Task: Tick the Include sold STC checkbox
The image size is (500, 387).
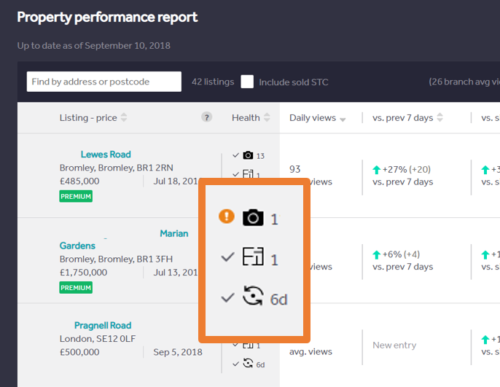Action: coord(247,82)
